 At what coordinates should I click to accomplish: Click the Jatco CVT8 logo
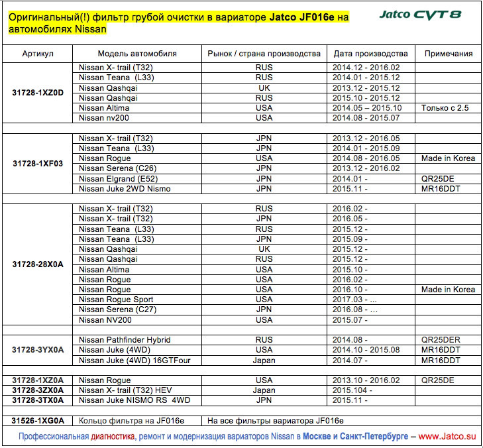point(420,15)
